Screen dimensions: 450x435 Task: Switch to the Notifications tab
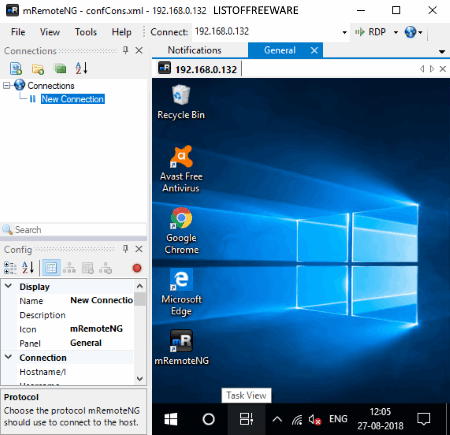coord(194,50)
